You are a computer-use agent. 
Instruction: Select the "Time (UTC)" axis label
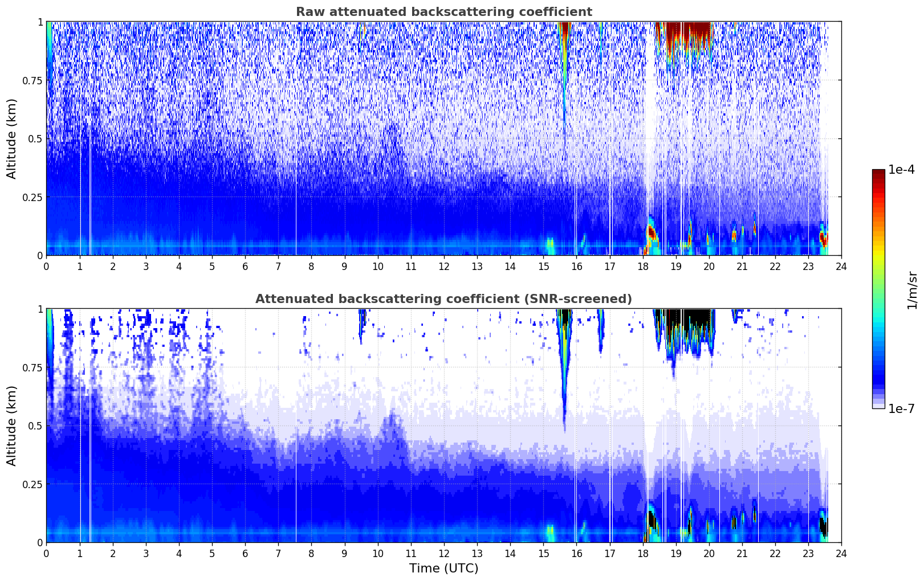pos(443,568)
